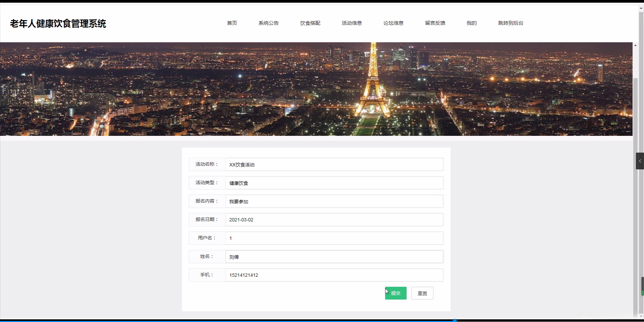
Task: Select the 报名日期 date field
Action: 334,220
